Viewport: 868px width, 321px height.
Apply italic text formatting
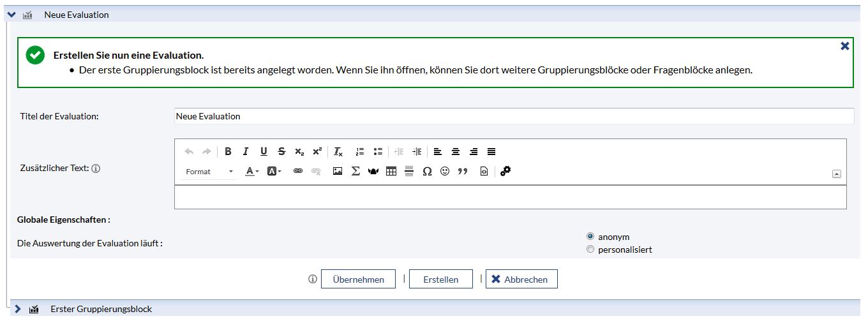(x=246, y=152)
